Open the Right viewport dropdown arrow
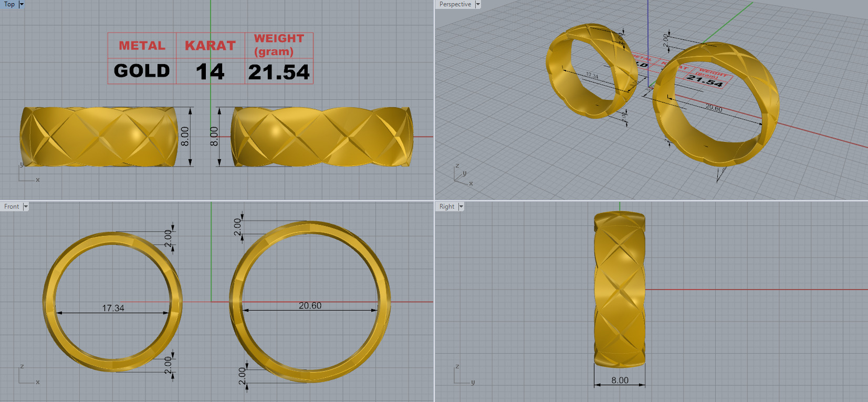 tap(461, 207)
